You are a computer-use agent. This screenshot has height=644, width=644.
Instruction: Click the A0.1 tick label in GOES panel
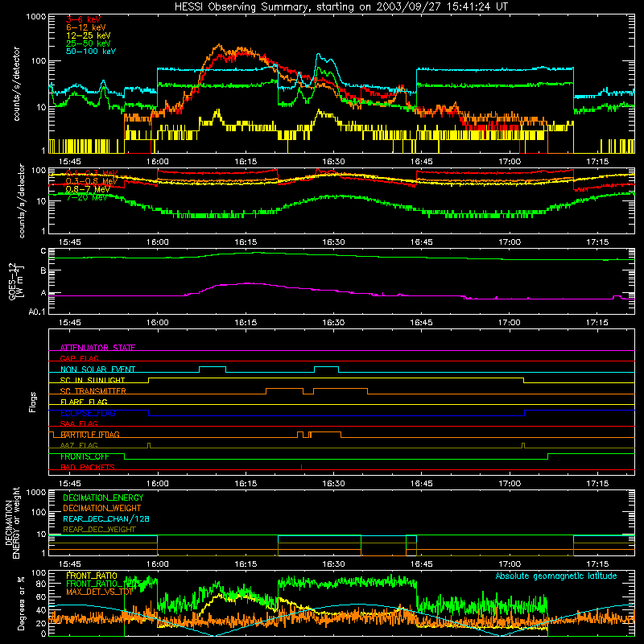pos(36,312)
